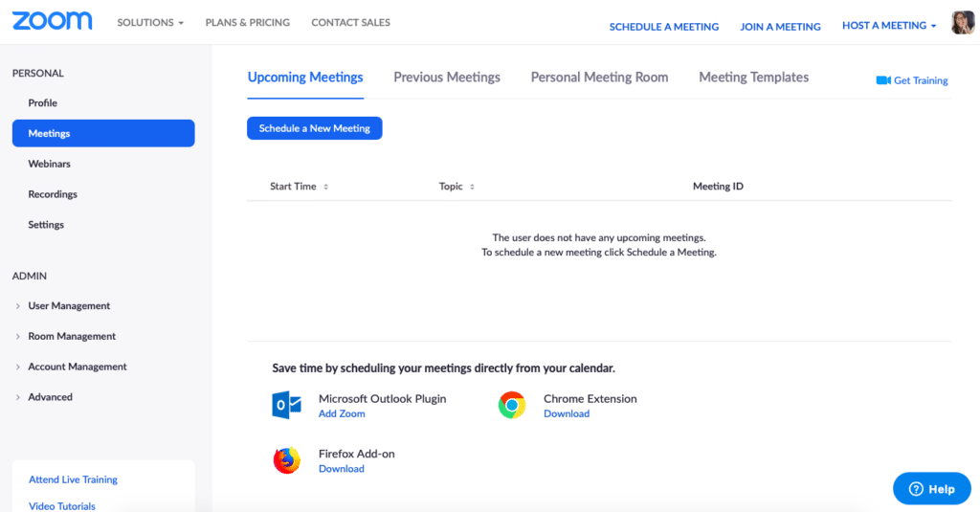This screenshot has width=980, height=512.
Task: Click the Firefox icon
Action: click(287, 460)
